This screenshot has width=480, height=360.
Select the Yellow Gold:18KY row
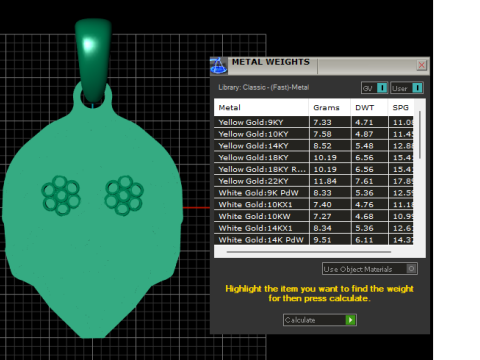[x=314, y=157]
